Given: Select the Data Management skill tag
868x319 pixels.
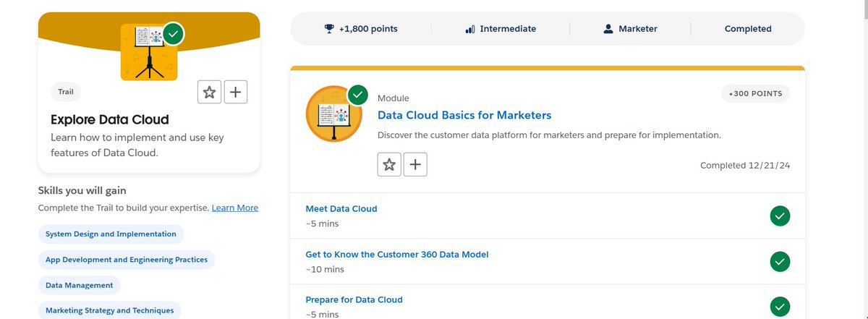Looking at the screenshot, I should click(80, 285).
